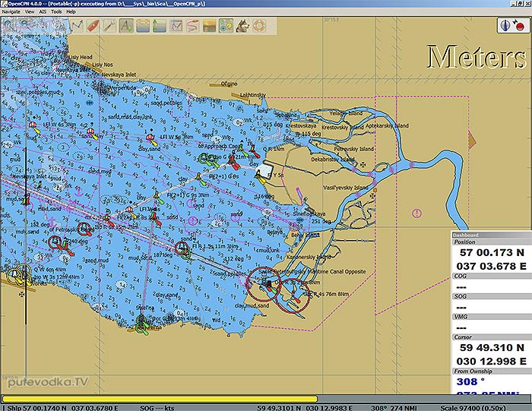
Task: Open the View menu
Action: pos(30,11)
